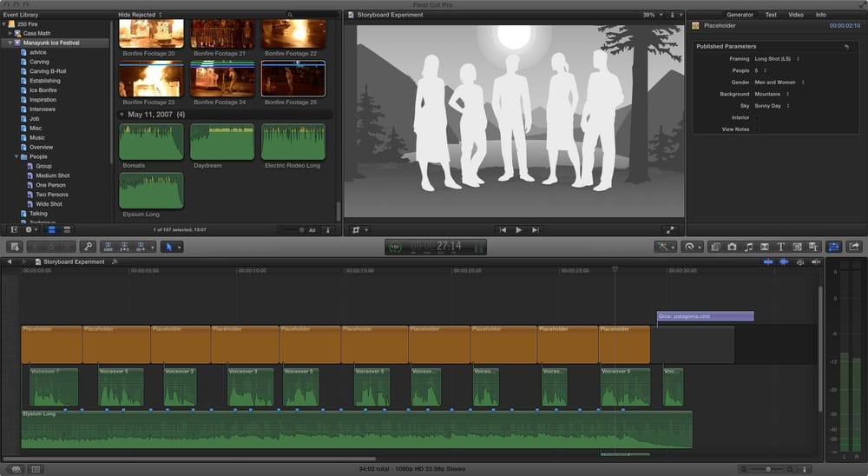Open the Music and Sound browser
Viewport: 868px width, 476px height.
748,247
